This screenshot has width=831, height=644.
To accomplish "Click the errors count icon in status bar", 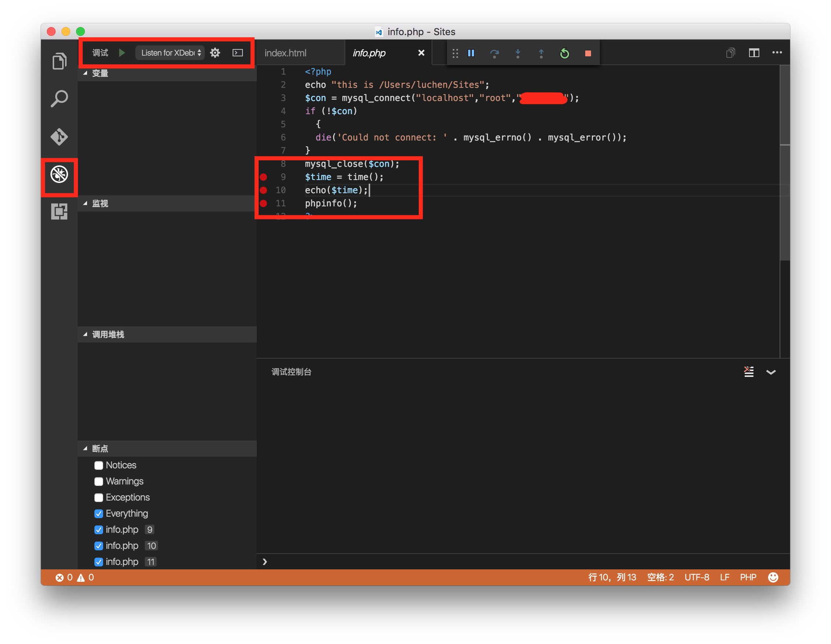I will pyautogui.click(x=59, y=578).
